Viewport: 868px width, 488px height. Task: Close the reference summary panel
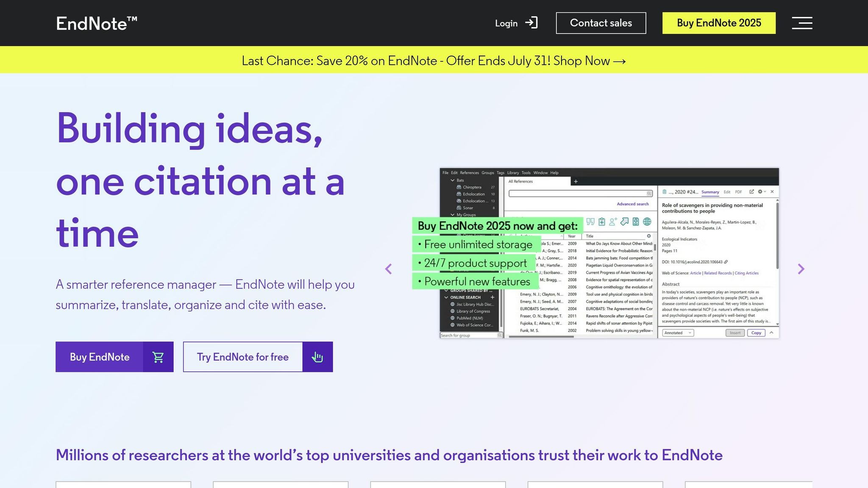pos(772,192)
